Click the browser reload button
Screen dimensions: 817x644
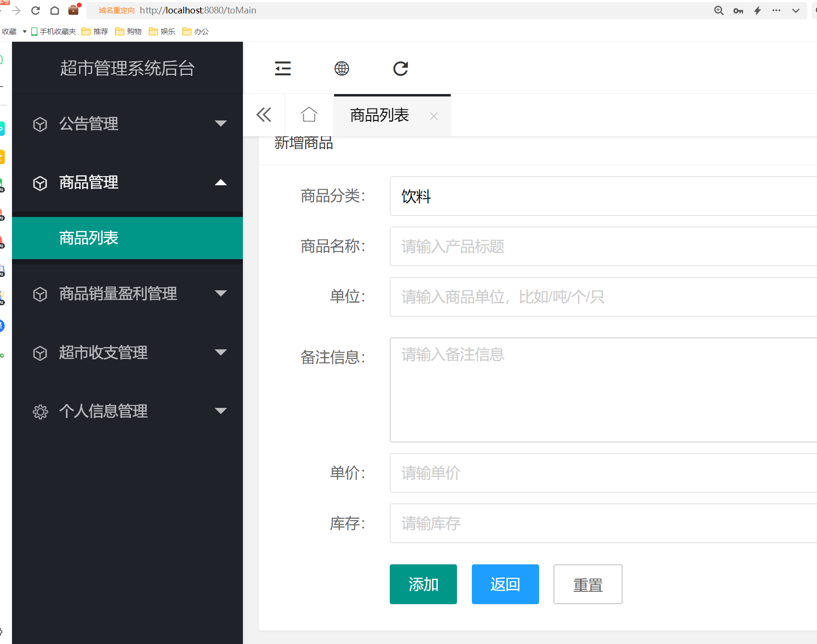(36, 11)
